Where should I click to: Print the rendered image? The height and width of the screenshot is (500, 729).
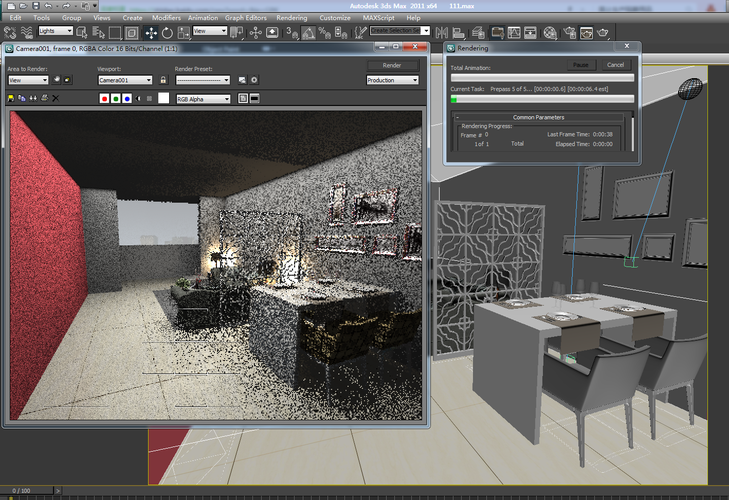coord(45,99)
